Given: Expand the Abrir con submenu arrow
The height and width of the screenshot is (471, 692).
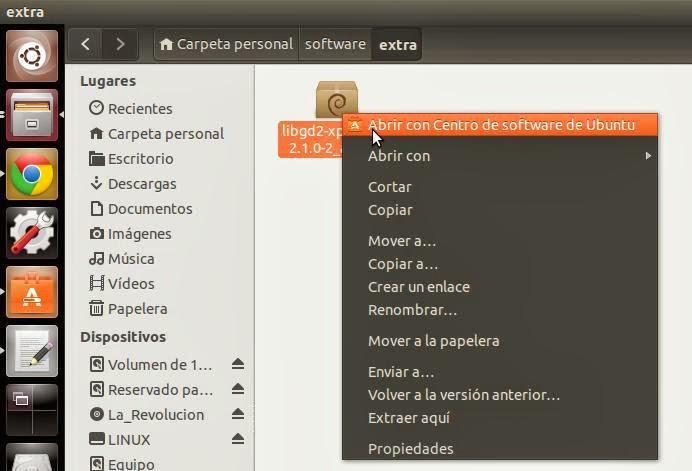Looking at the screenshot, I should click(648, 156).
